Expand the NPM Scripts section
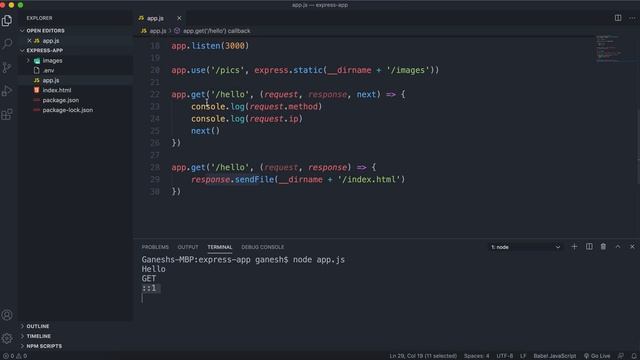Screen dimensions: 640x360 [x=44, y=346]
